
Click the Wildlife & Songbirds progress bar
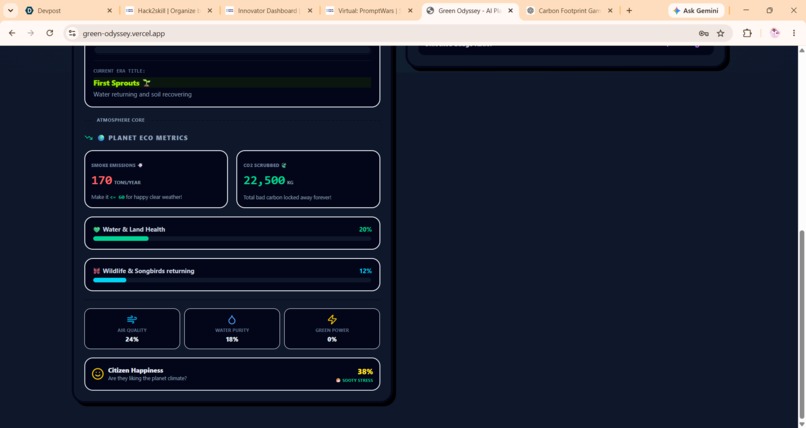(232, 280)
